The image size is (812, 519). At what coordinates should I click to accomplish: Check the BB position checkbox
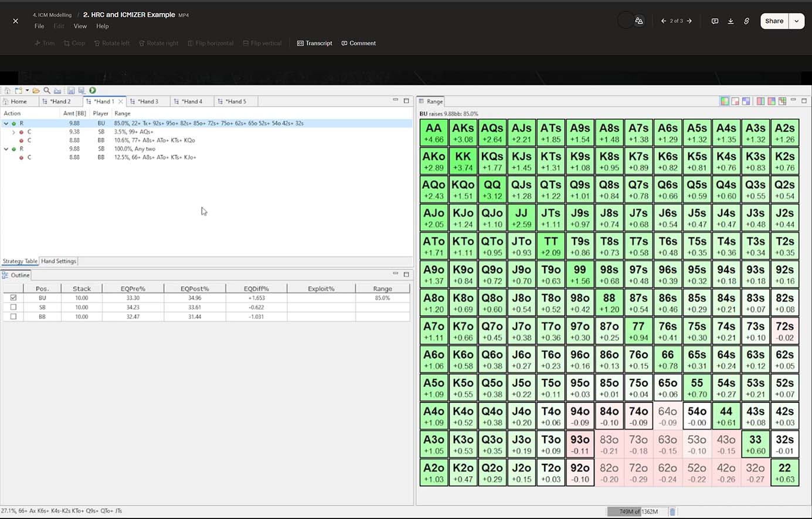tap(13, 317)
